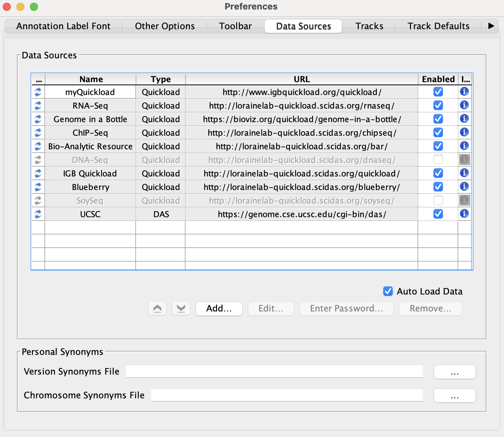Switch to Other Options tab
Image resolution: width=504 pixels, height=437 pixels.
[165, 26]
